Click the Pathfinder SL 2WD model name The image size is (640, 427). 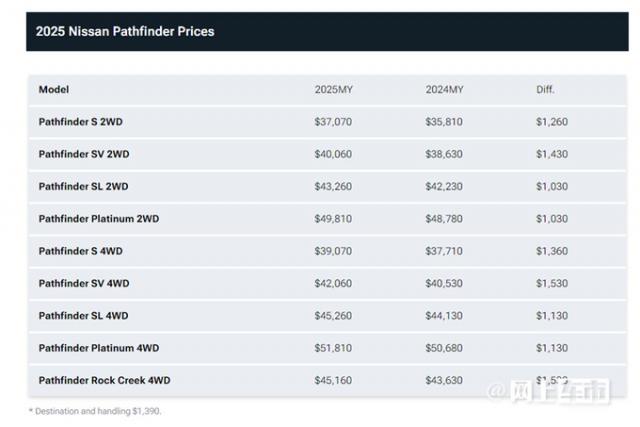click(x=83, y=186)
